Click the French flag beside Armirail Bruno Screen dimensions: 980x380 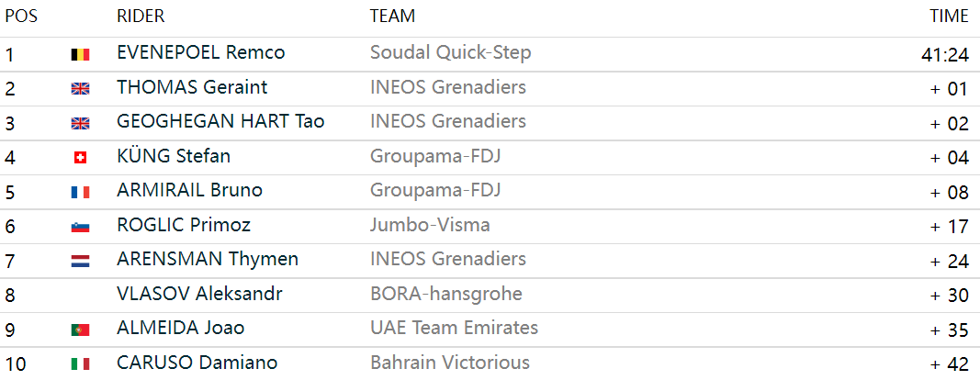tap(80, 193)
